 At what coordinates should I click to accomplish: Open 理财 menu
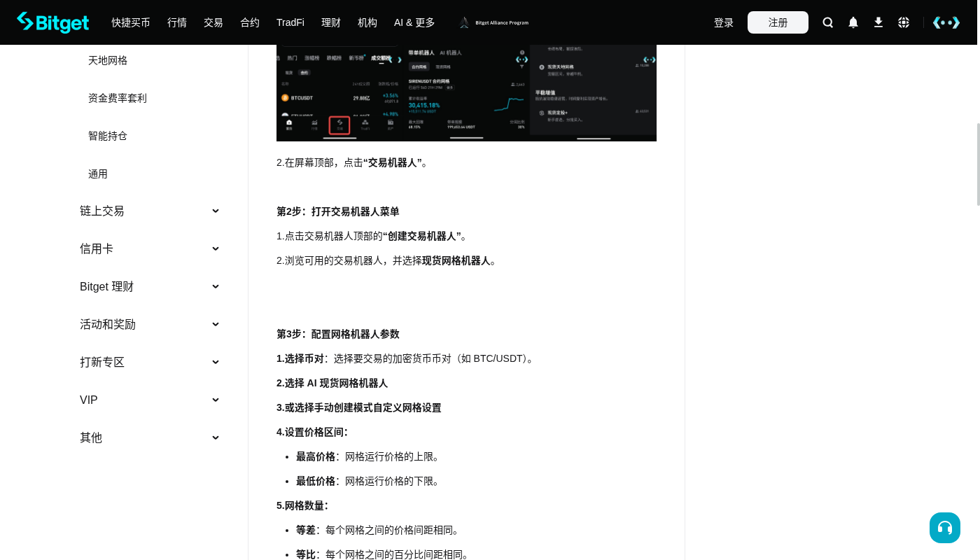click(x=331, y=22)
